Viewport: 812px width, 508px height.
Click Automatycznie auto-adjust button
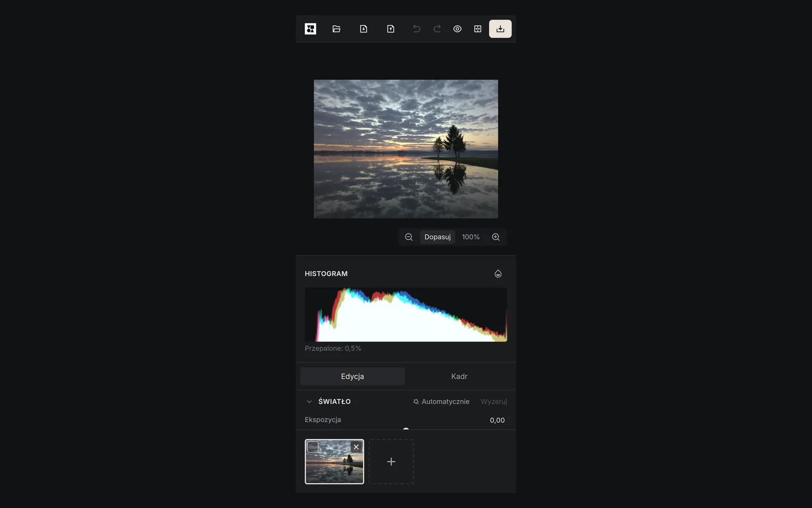tap(441, 401)
